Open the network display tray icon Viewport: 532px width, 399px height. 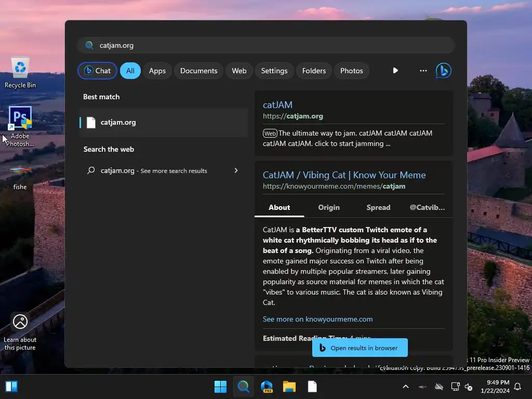click(x=455, y=387)
